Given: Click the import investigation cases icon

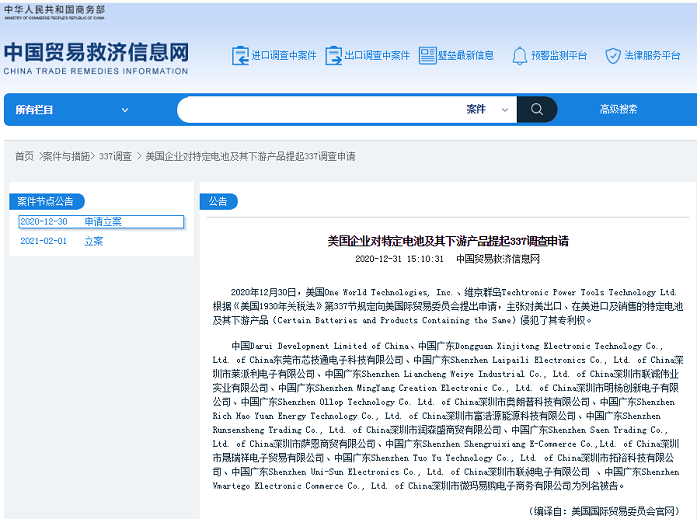Looking at the screenshot, I should click(x=240, y=56).
